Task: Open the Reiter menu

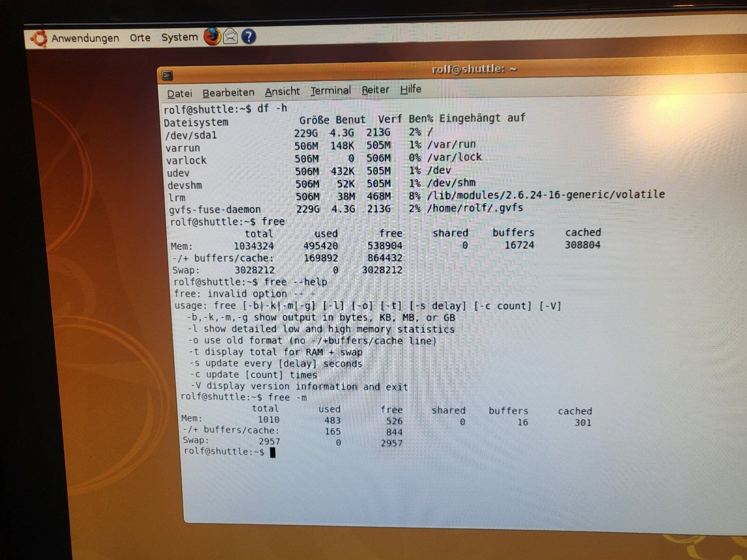Action: point(375,90)
